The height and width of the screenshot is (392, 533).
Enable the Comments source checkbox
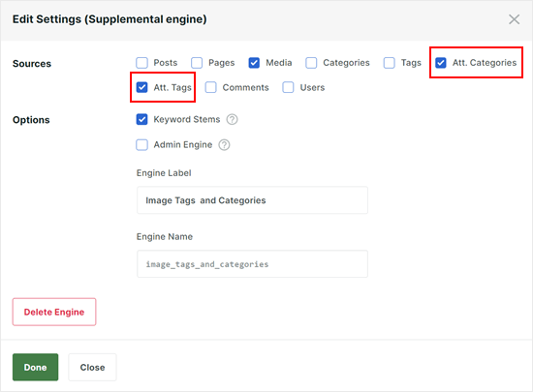coord(210,87)
